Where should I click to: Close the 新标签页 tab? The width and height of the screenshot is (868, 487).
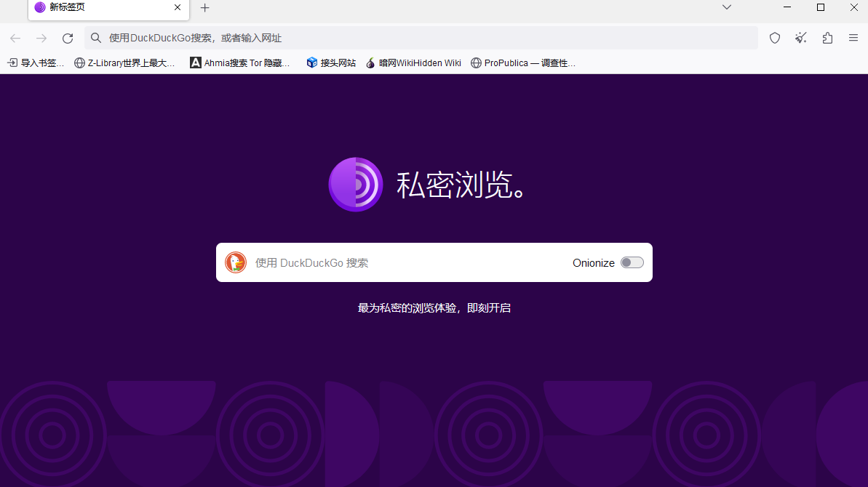[177, 8]
